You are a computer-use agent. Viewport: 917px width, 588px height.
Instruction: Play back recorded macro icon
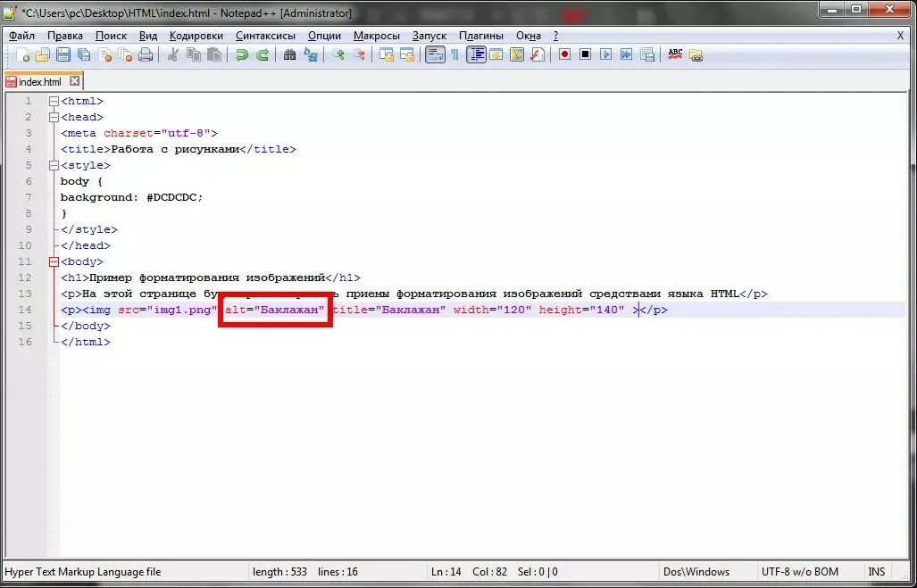606,54
